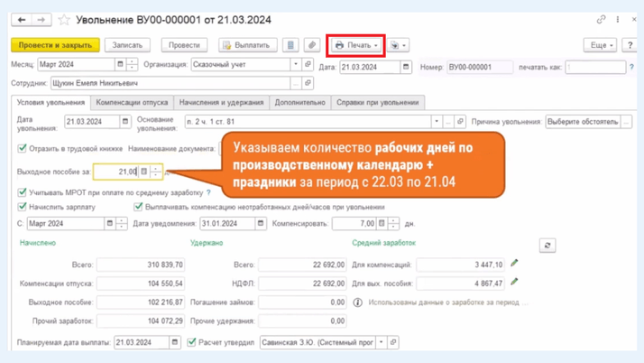Go forward with the right arrow button
Screen dimensions: 644x363
point(41,20)
